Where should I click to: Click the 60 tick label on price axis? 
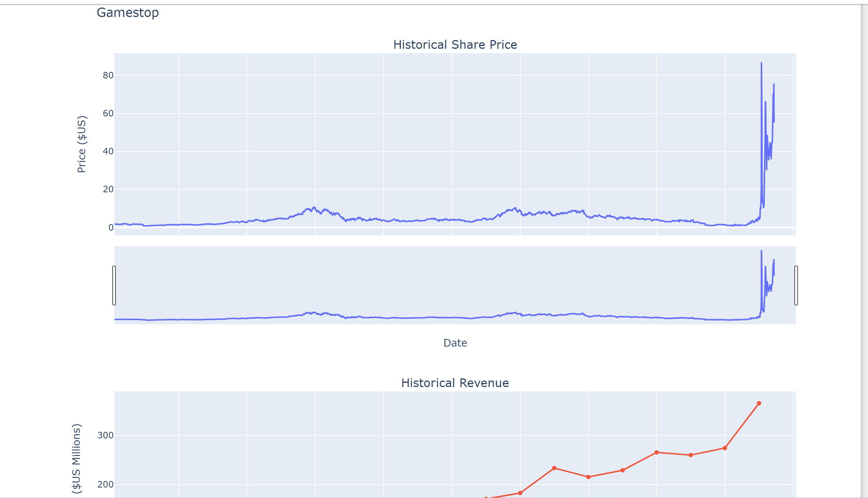[108, 113]
